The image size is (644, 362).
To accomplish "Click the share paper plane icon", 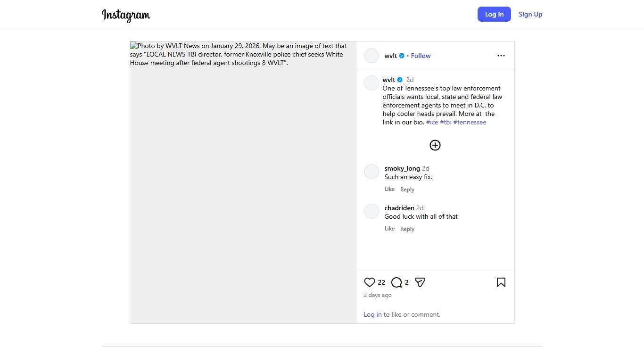I will coord(420,282).
